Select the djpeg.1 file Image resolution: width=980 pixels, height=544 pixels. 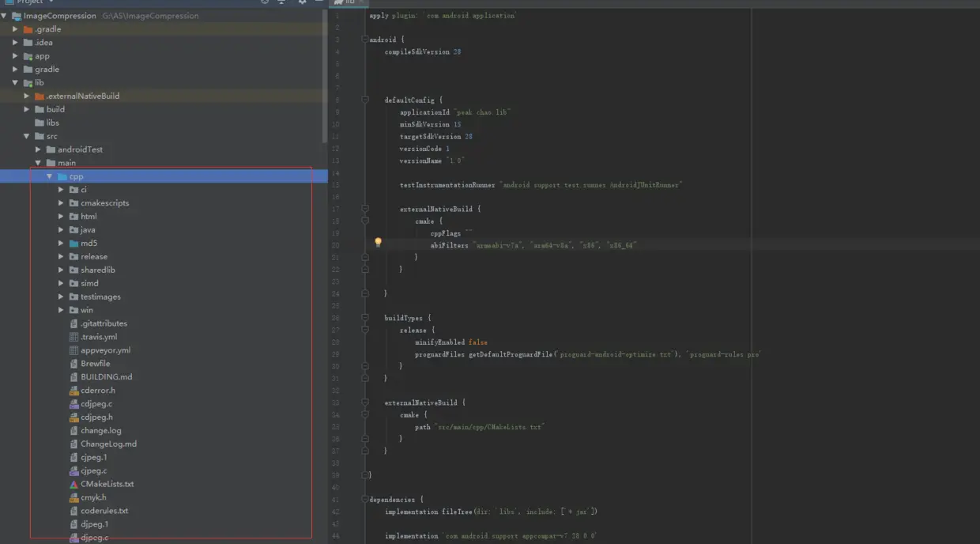(95, 524)
